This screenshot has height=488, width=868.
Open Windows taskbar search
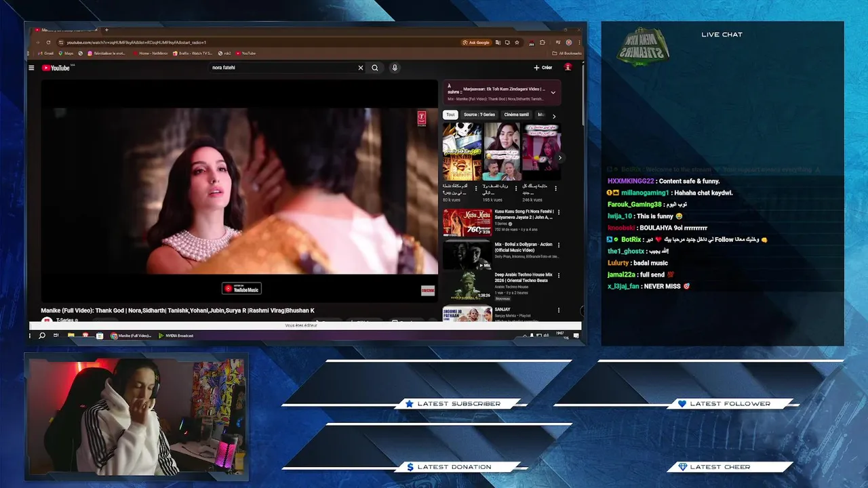(x=42, y=335)
